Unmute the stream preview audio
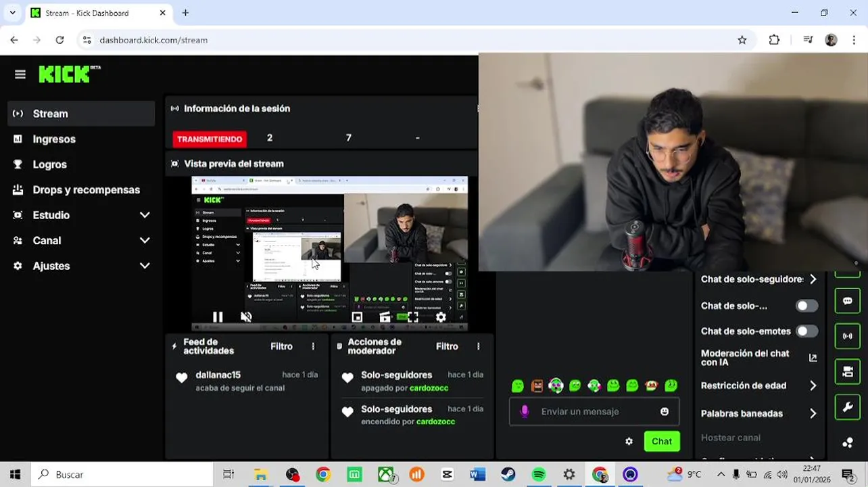Image resolution: width=868 pixels, height=487 pixels. click(x=246, y=317)
